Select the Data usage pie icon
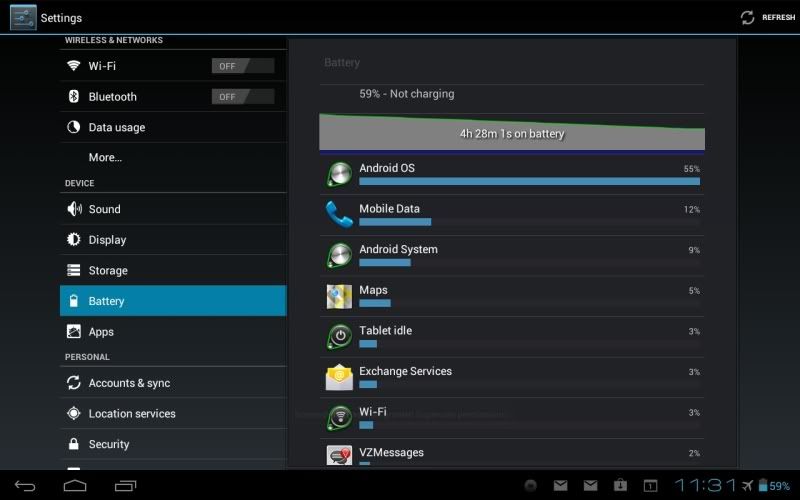The width and height of the screenshot is (800, 500). pos(73,127)
